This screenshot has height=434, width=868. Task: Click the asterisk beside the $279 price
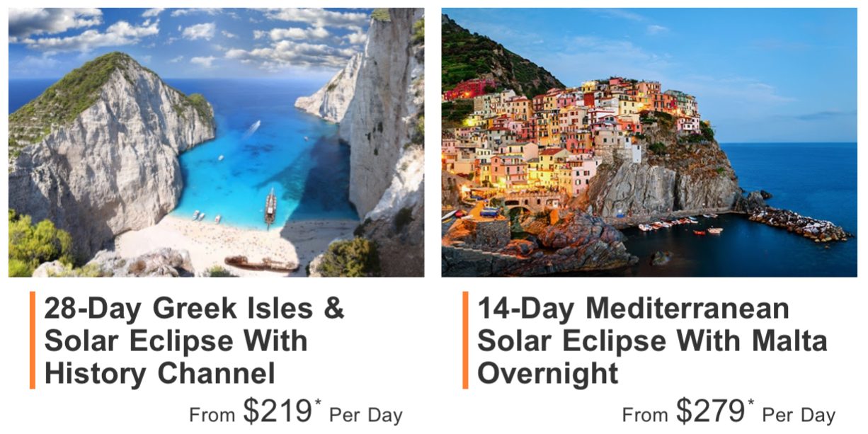coord(751,403)
